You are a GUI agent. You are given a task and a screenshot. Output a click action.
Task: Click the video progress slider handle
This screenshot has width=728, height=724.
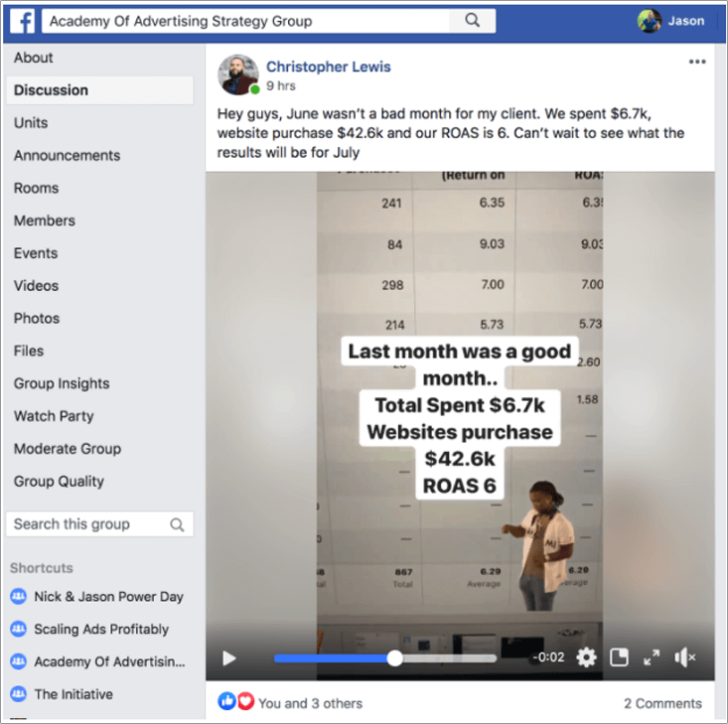(x=394, y=658)
